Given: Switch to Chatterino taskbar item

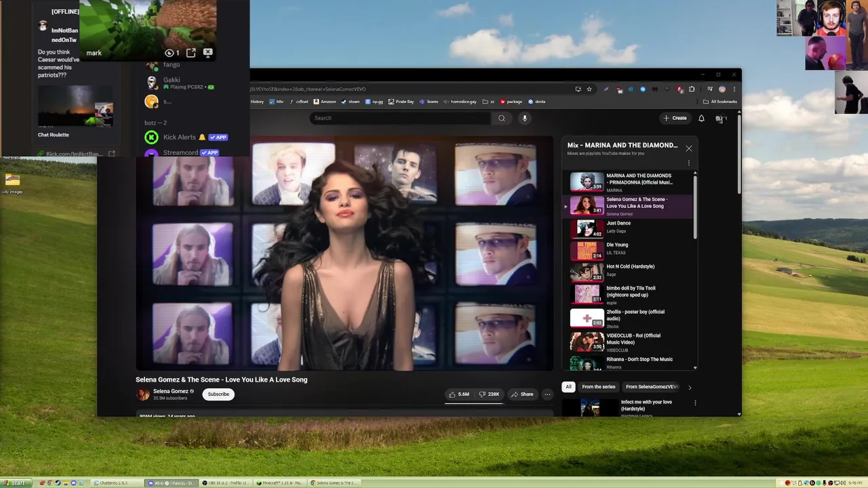Looking at the screenshot, I should point(118,483).
